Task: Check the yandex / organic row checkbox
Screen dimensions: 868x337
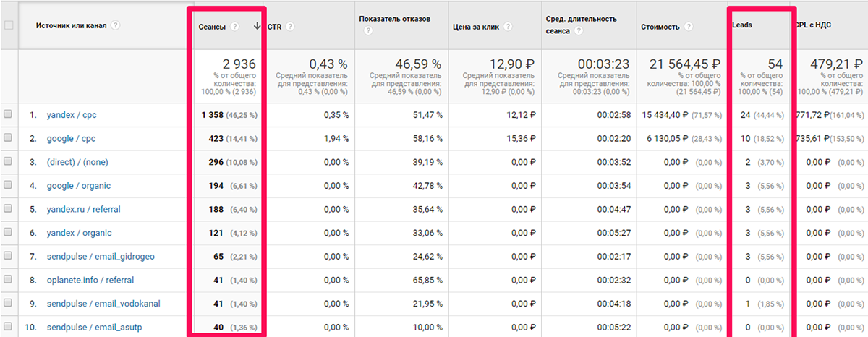Action: pyautogui.click(x=8, y=232)
